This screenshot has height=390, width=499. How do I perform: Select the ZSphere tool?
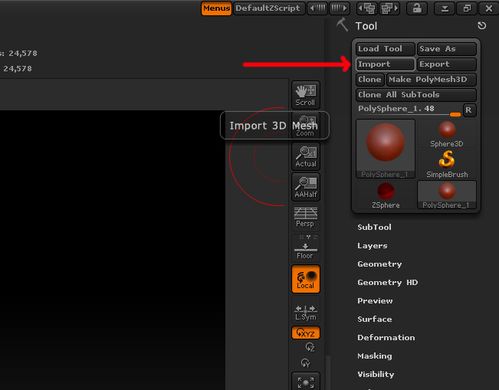[x=386, y=195]
